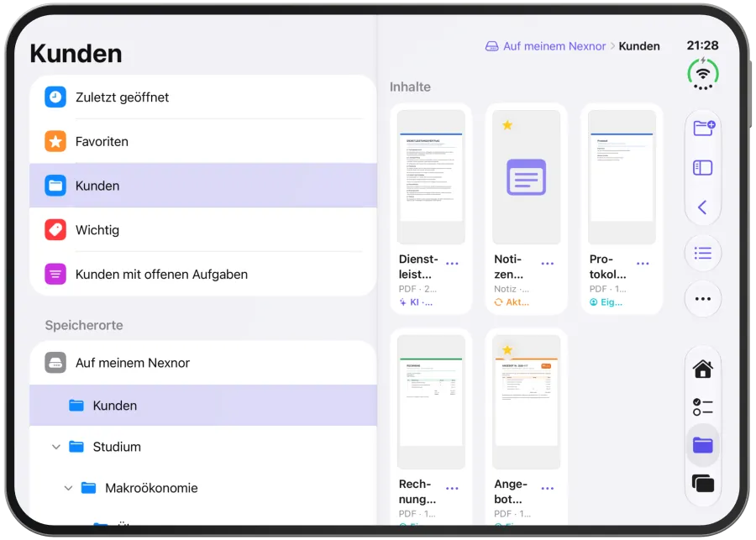The width and height of the screenshot is (756, 540).
Task: Open the Protokol... PDF thumbnail
Action: pos(622,177)
